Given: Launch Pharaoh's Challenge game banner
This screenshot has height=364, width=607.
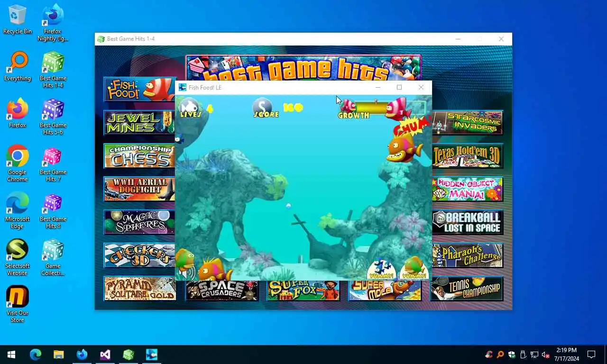Looking at the screenshot, I should (468, 255).
